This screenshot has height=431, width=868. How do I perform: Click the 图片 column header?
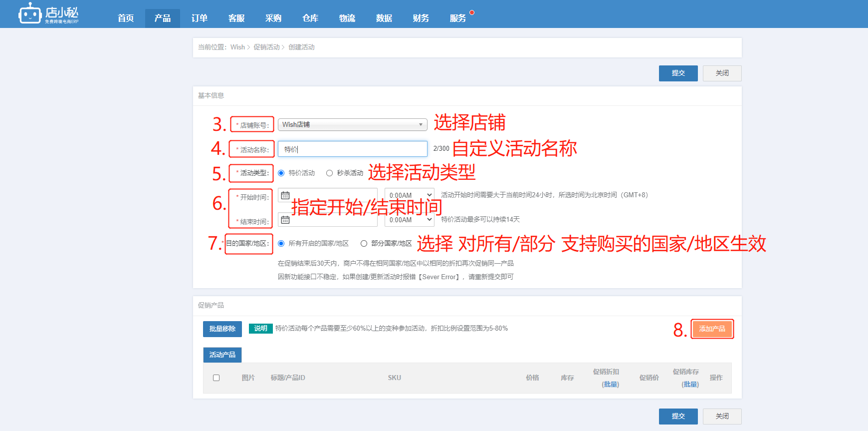click(248, 378)
